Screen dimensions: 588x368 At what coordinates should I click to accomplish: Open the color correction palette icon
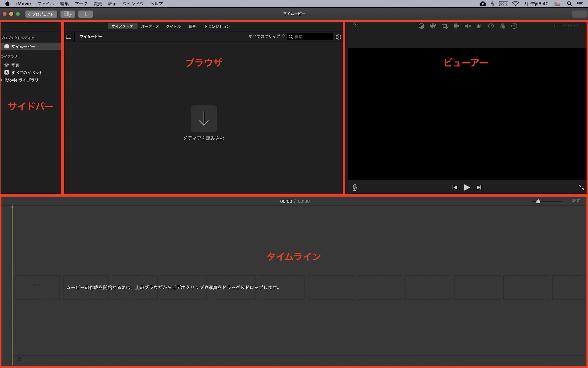433,26
